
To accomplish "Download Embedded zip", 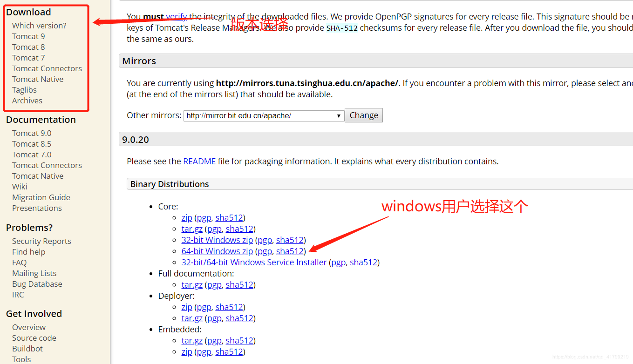I will (x=187, y=351).
